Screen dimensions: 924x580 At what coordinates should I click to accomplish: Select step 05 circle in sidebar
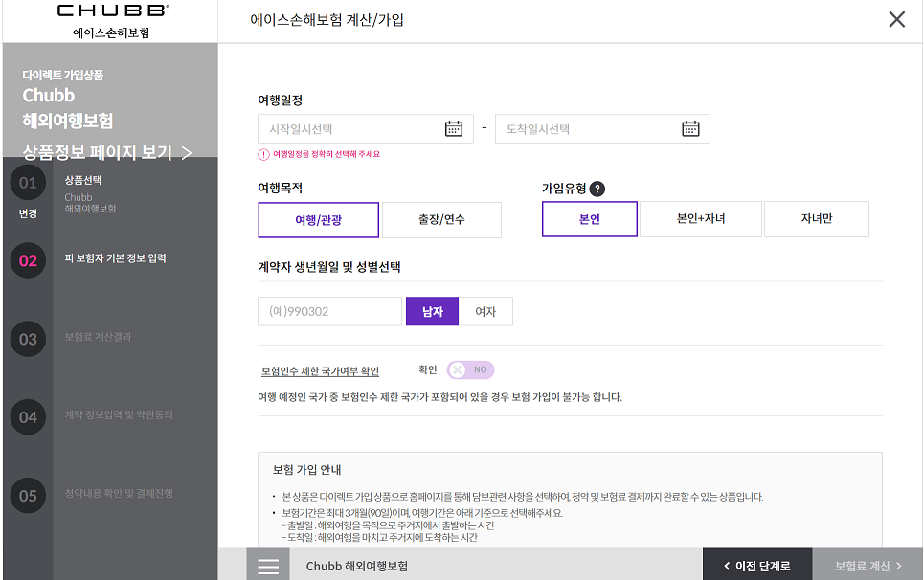click(x=28, y=496)
